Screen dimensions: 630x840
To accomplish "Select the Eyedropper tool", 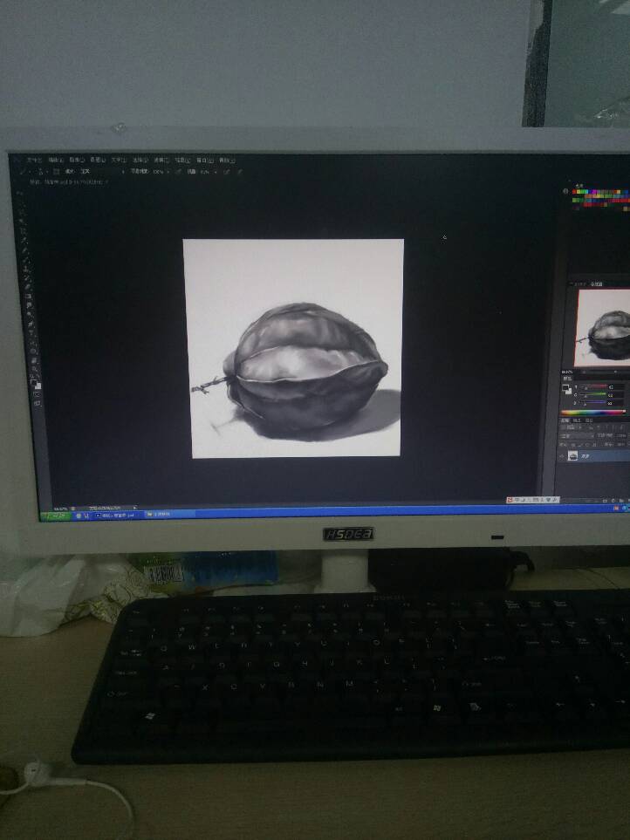I will [24, 240].
